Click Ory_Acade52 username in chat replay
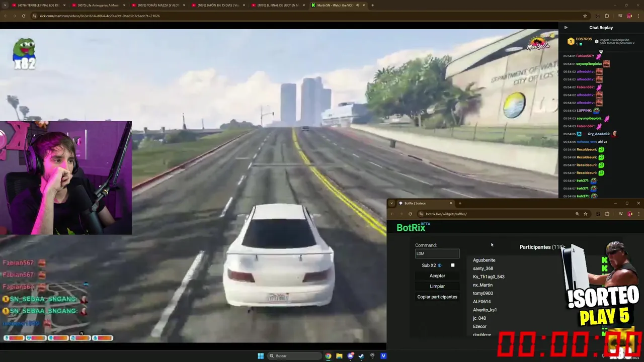This screenshot has width=644, height=362. click(x=599, y=134)
